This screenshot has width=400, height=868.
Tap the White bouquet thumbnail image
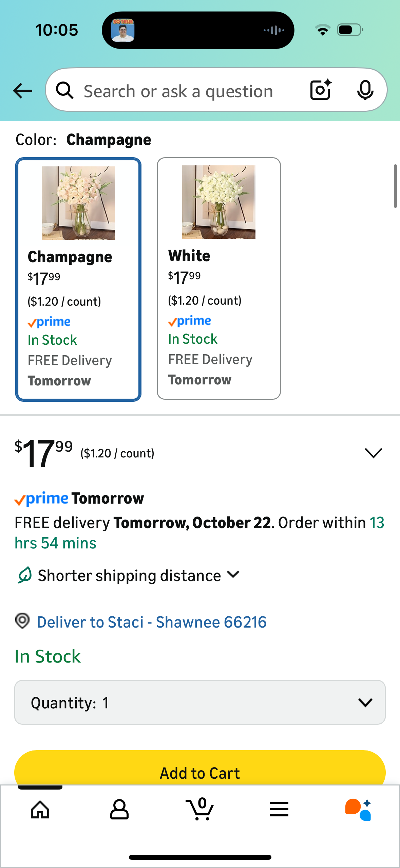click(x=218, y=202)
